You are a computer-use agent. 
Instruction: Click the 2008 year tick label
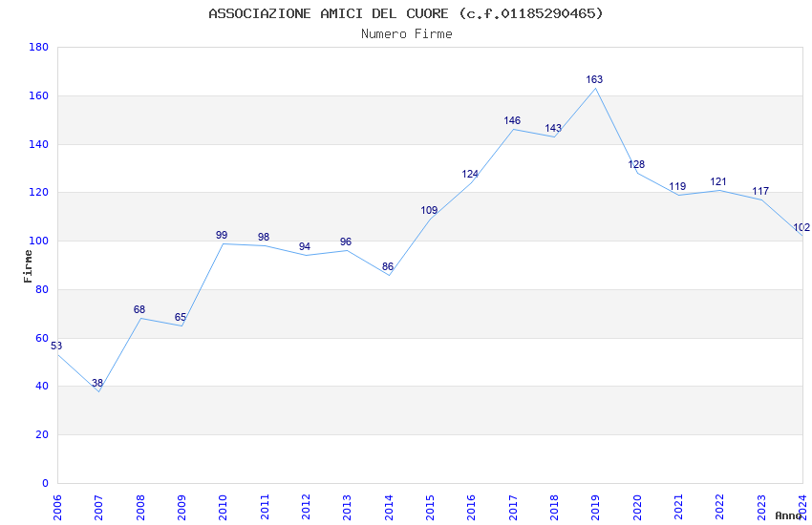click(140, 508)
